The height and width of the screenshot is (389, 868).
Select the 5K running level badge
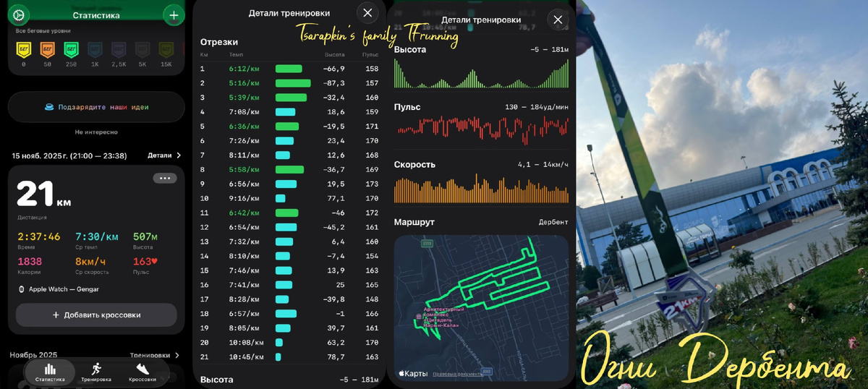142,50
